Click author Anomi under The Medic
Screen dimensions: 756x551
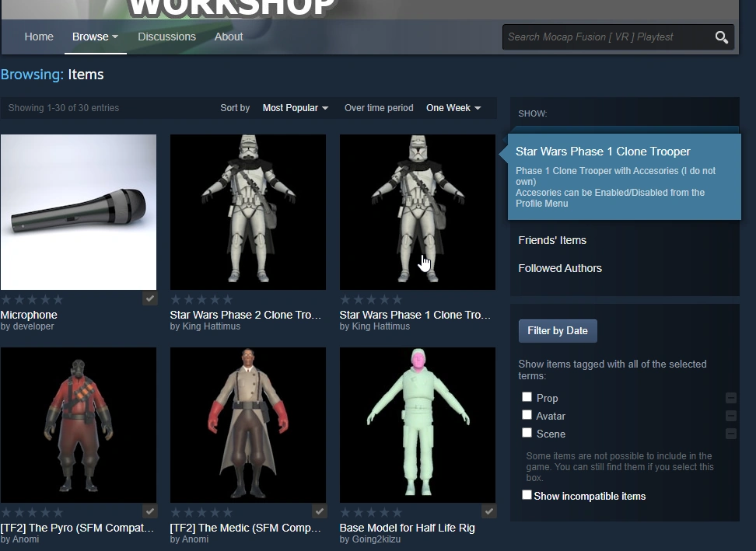pos(195,539)
